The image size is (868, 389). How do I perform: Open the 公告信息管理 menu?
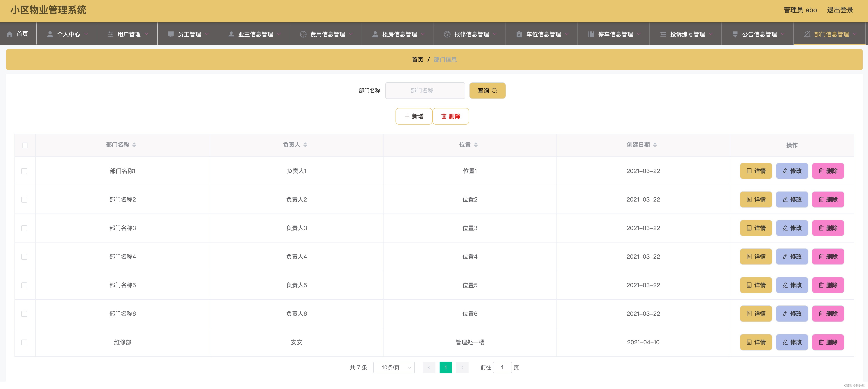coord(758,34)
